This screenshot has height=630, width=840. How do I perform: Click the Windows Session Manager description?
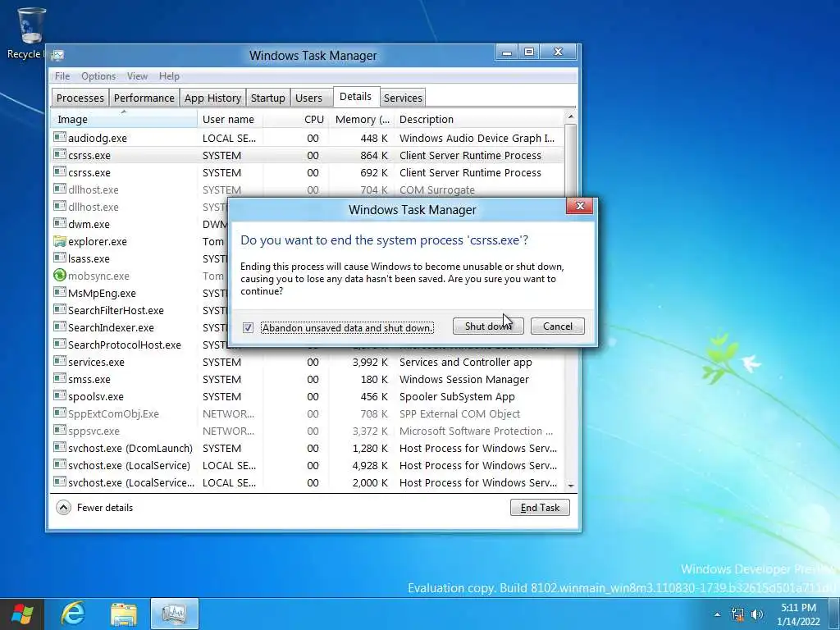click(464, 379)
